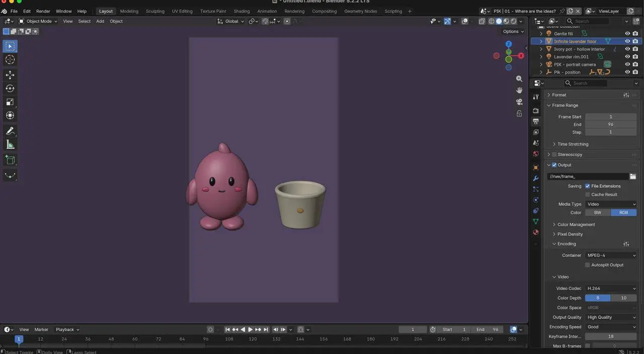The height and width of the screenshot is (354, 644).
Task: Hide Gentle fill in viewport
Action: point(627,34)
